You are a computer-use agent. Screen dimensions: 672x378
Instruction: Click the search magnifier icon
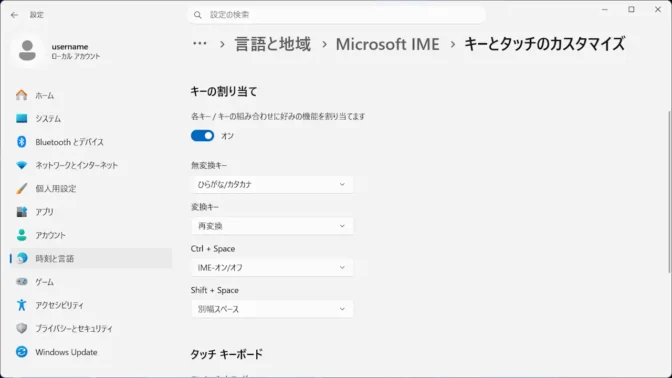point(198,15)
